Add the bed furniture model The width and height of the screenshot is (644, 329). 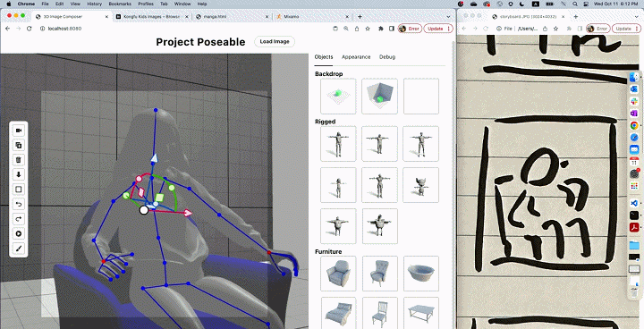click(x=338, y=313)
